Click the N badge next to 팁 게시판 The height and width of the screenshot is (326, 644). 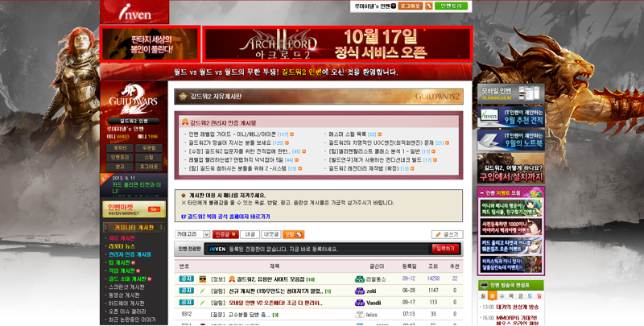133,262
